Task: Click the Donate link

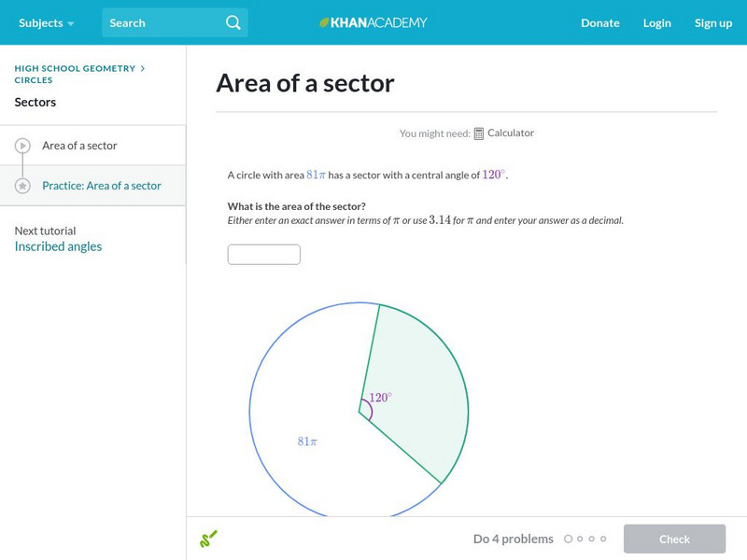Action: click(x=599, y=22)
